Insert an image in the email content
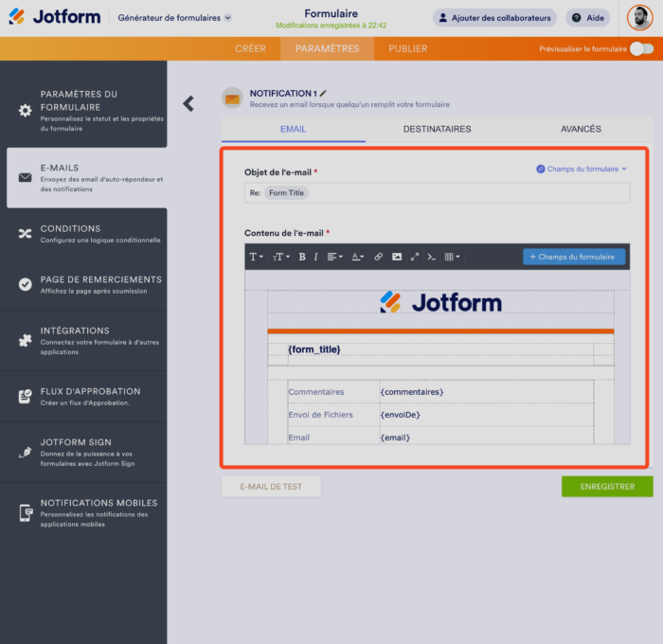 [397, 257]
